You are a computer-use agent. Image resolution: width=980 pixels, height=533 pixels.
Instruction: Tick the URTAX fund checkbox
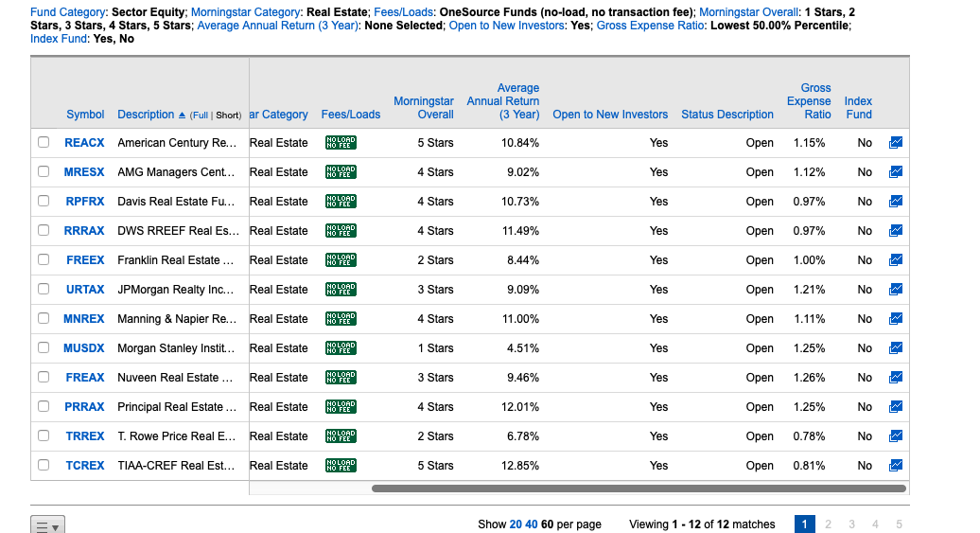44,289
